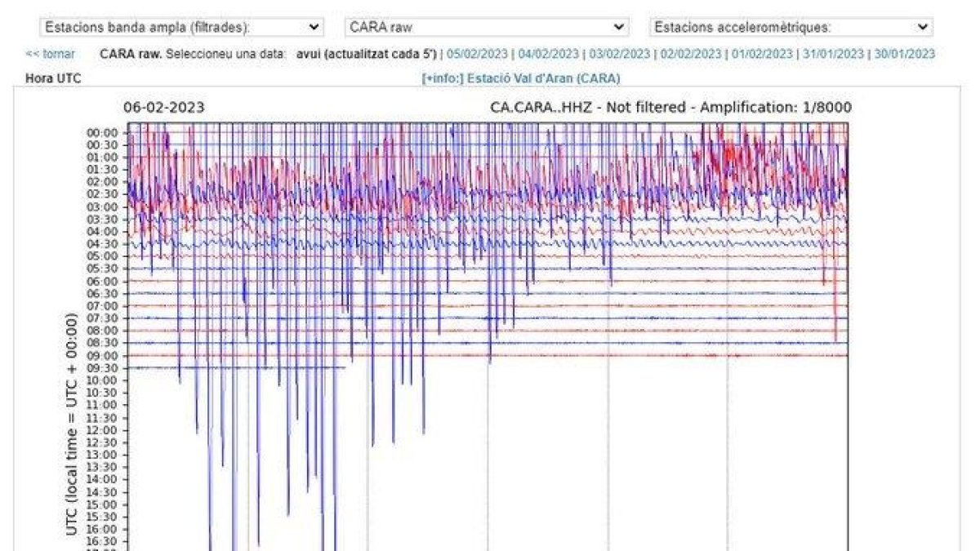Select date 02/02/2023

tap(691, 54)
